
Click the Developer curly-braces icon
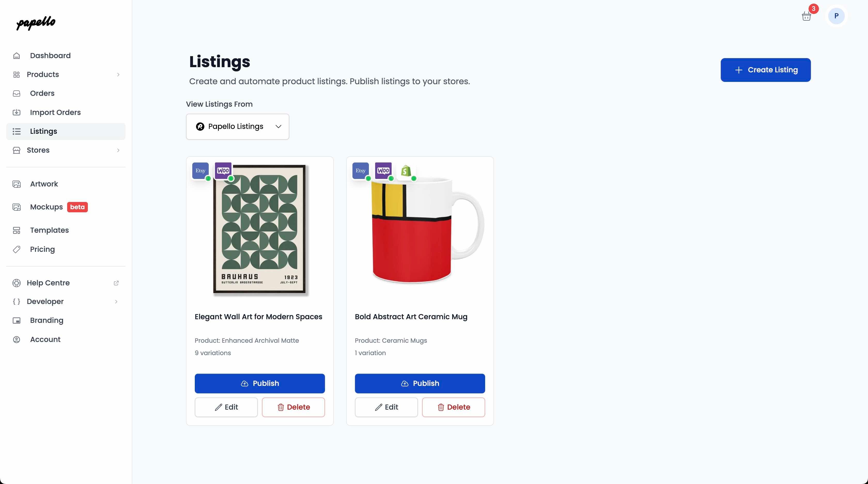coord(17,302)
